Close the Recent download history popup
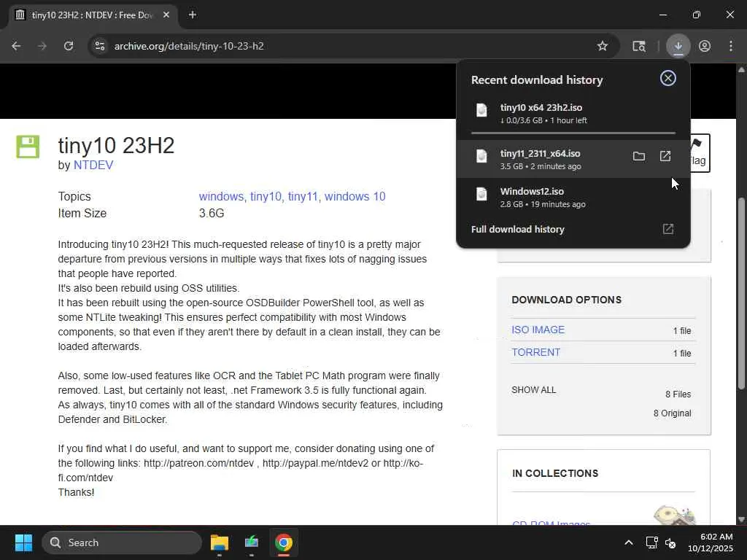This screenshot has width=747, height=560. click(x=668, y=78)
